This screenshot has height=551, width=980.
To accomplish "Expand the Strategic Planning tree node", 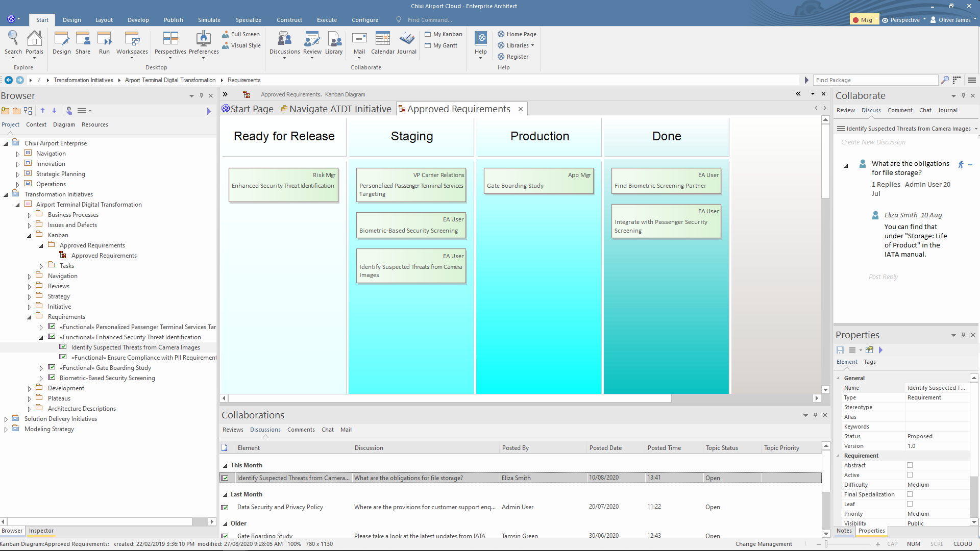I will point(17,174).
